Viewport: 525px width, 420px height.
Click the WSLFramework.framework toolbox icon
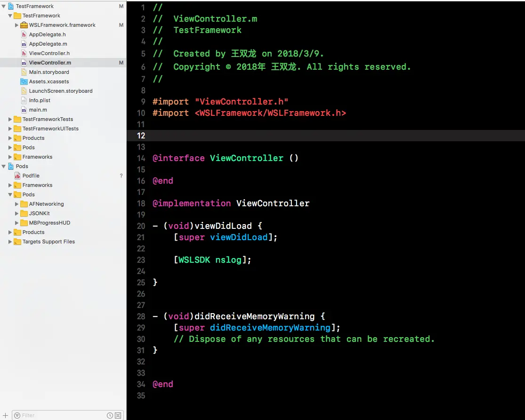tap(24, 25)
